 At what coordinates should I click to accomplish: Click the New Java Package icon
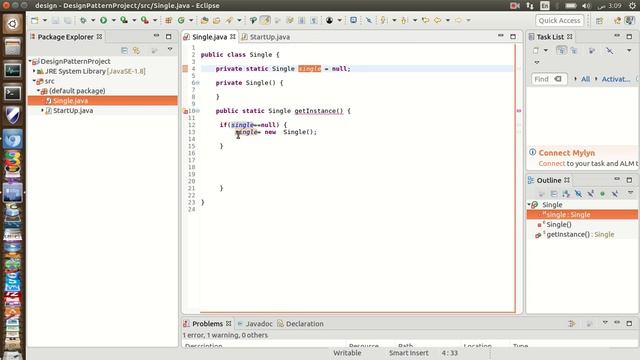(x=168, y=20)
